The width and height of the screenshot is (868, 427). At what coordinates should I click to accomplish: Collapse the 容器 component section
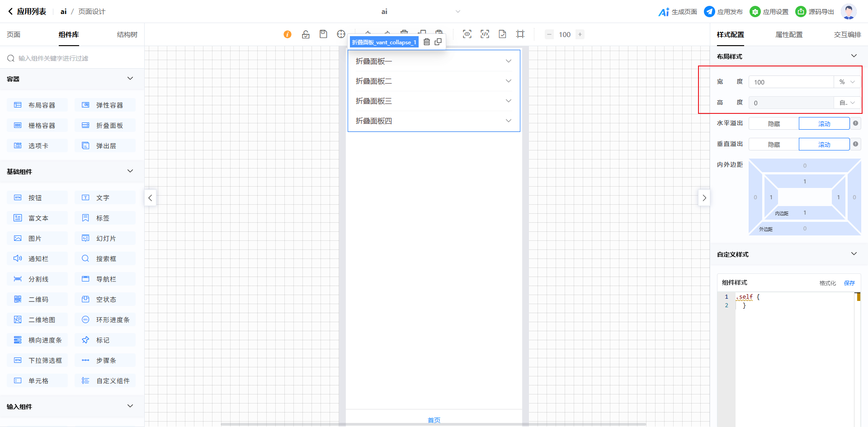tap(130, 79)
